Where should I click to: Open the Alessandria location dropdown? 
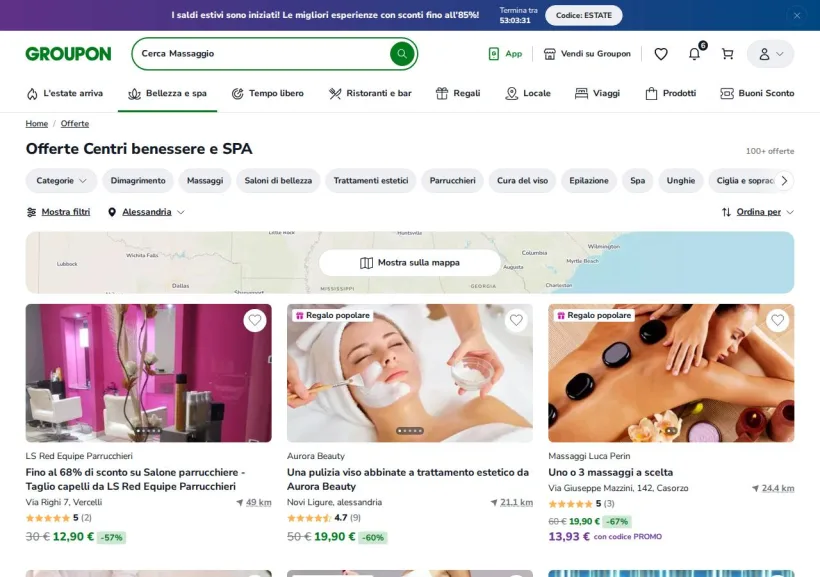146,212
